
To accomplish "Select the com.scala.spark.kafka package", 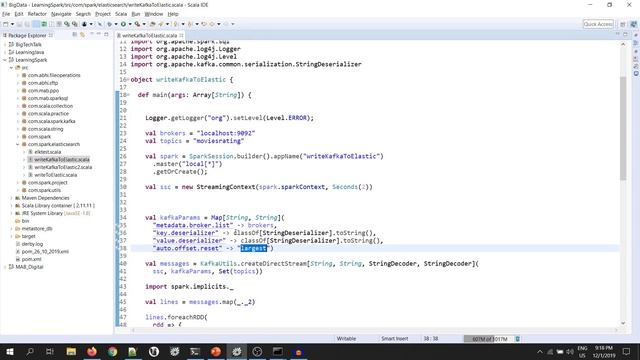I will tap(51, 121).
